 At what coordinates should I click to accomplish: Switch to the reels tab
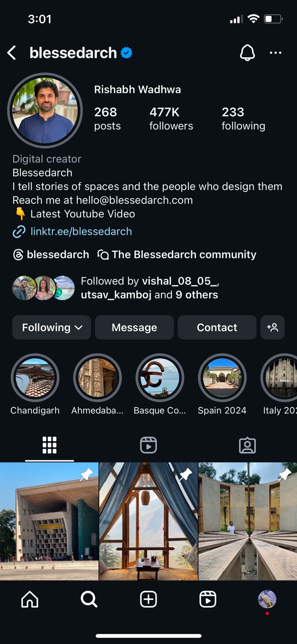pyautogui.click(x=148, y=445)
